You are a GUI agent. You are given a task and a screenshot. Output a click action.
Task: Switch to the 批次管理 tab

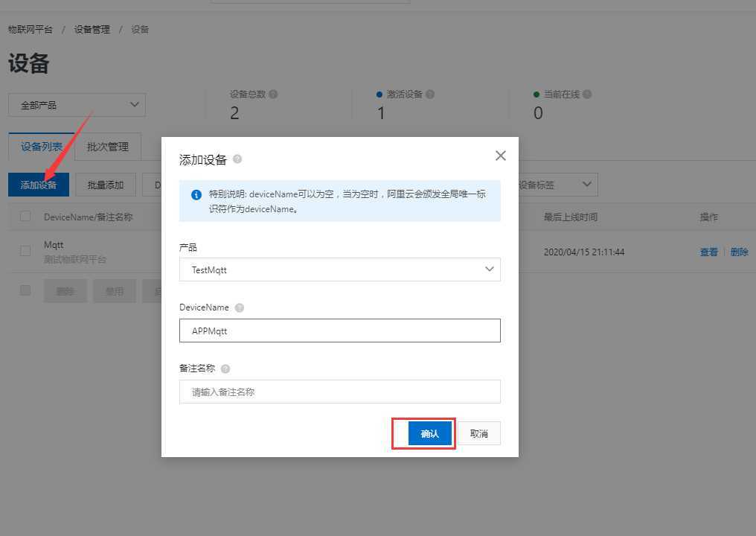pos(106,147)
